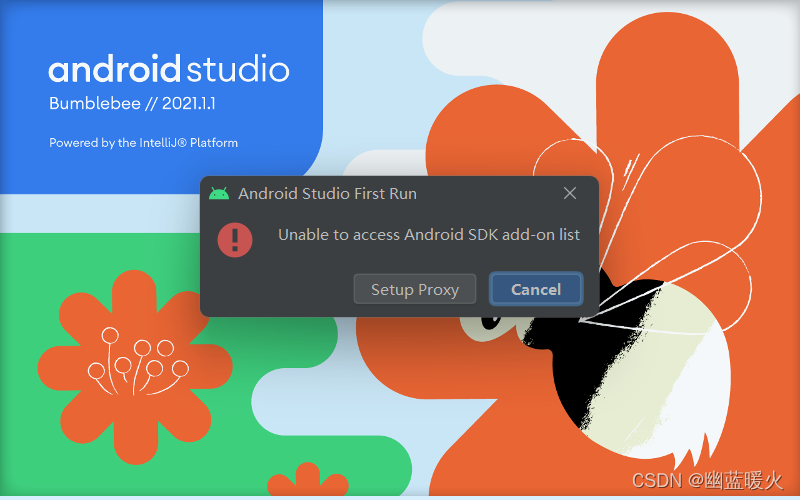The image size is (800, 500).
Task: Click the Setup Proxy button
Action: 415,289
